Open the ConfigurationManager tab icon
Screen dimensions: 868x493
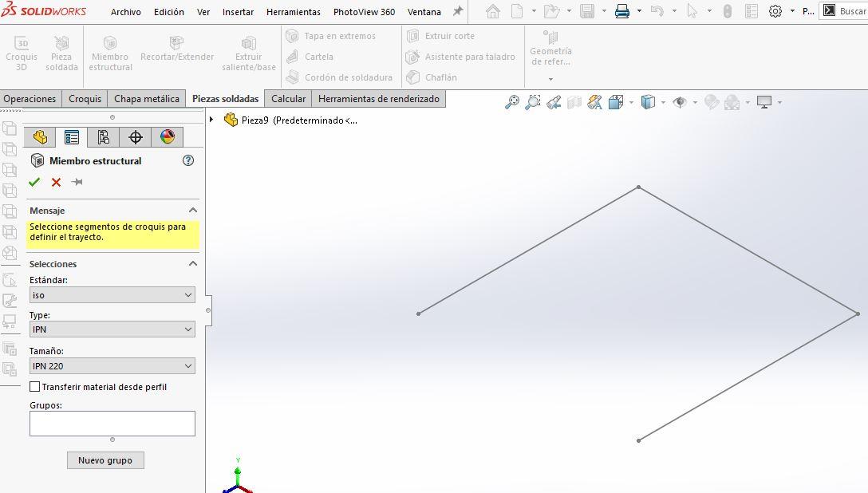click(x=104, y=137)
